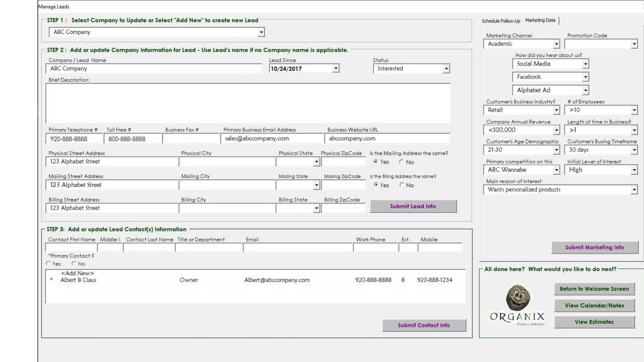644x362 pixels.
Task: Select Albert B Claus contact row
Action: 78,280
